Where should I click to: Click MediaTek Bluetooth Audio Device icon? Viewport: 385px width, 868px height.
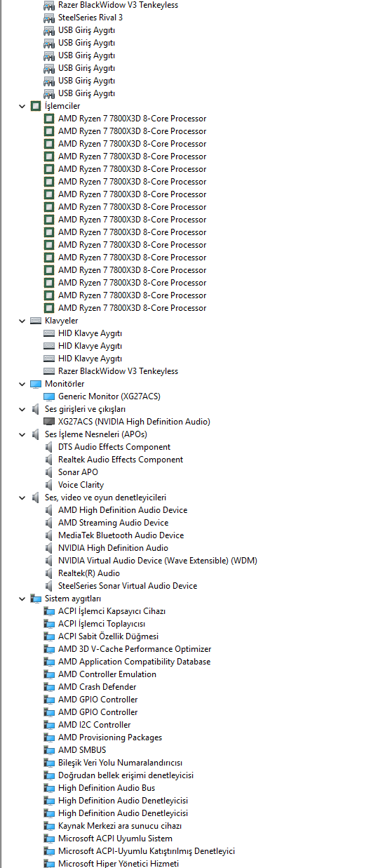[49, 535]
